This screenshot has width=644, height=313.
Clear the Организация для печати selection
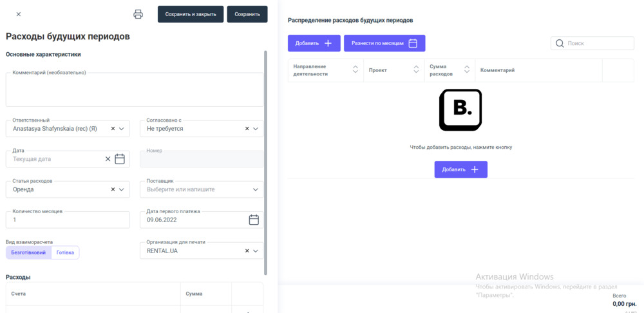click(x=247, y=251)
